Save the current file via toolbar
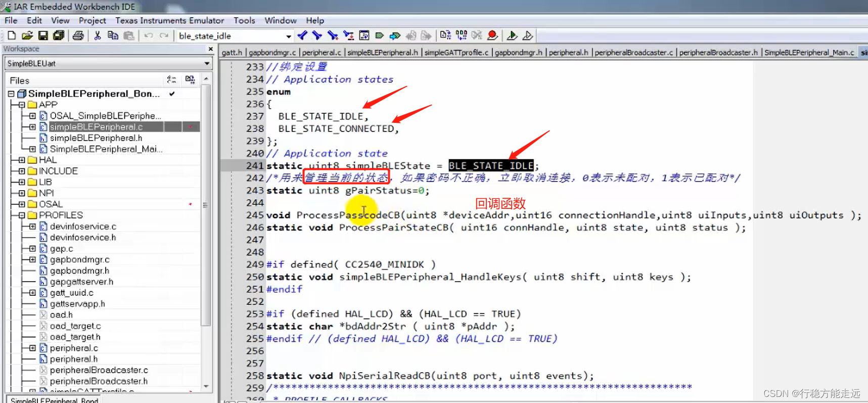 [43, 35]
